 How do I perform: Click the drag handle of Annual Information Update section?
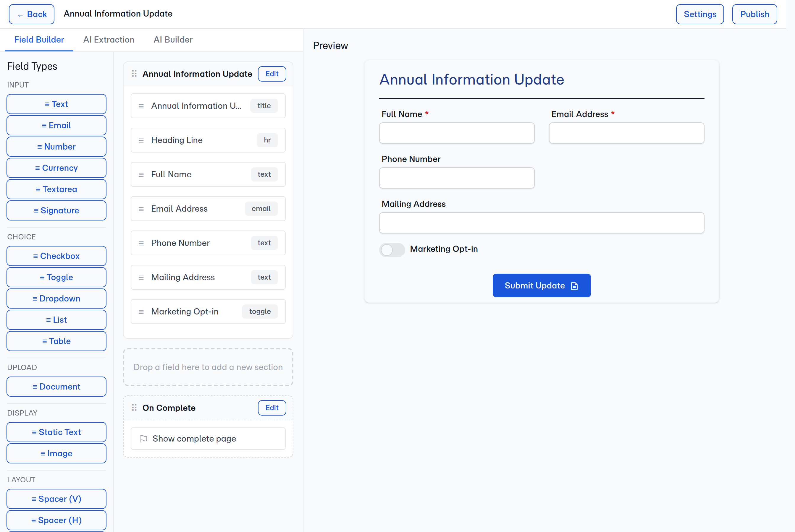(134, 74)
